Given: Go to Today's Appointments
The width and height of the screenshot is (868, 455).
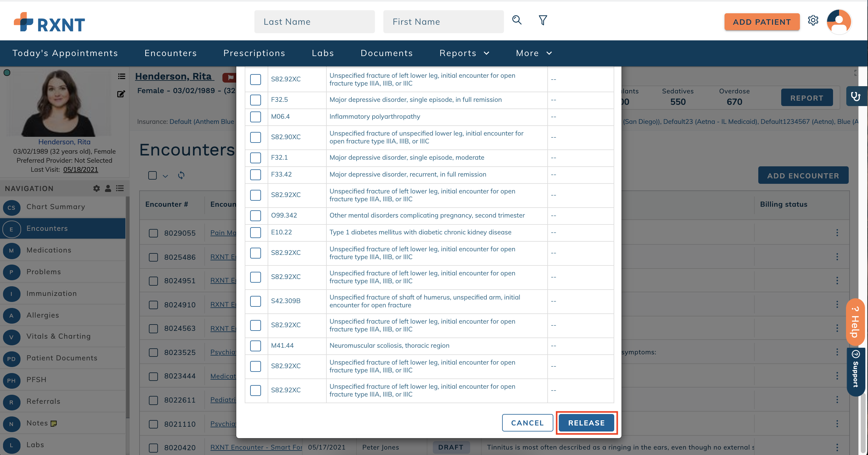Looking at the screenshot, I should click(65, 53).
